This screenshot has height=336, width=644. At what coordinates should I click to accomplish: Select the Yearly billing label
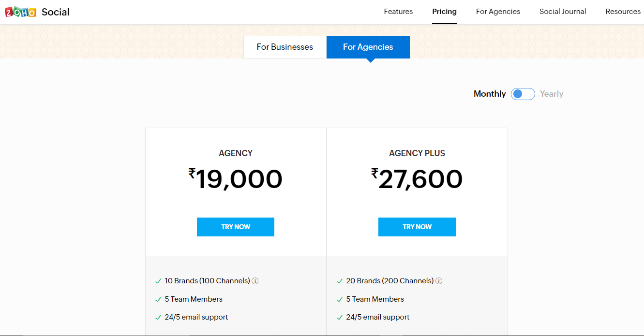point(552,94)
